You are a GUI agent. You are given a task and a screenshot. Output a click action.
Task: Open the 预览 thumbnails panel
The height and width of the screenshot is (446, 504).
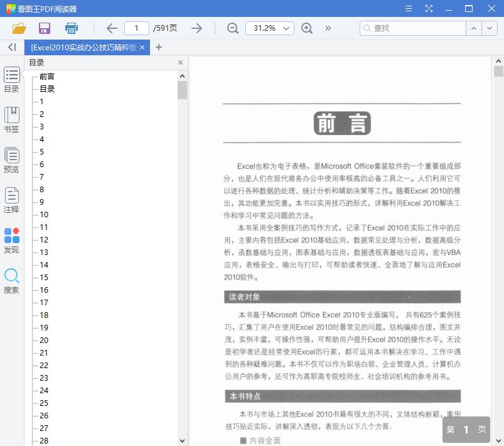(x=11, y=160)
